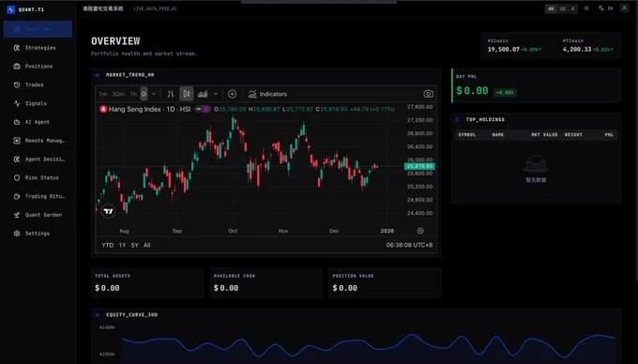Viewport: 638px width, 364px height.
Task: Click the WEIGHT column header
Action: 573,134
